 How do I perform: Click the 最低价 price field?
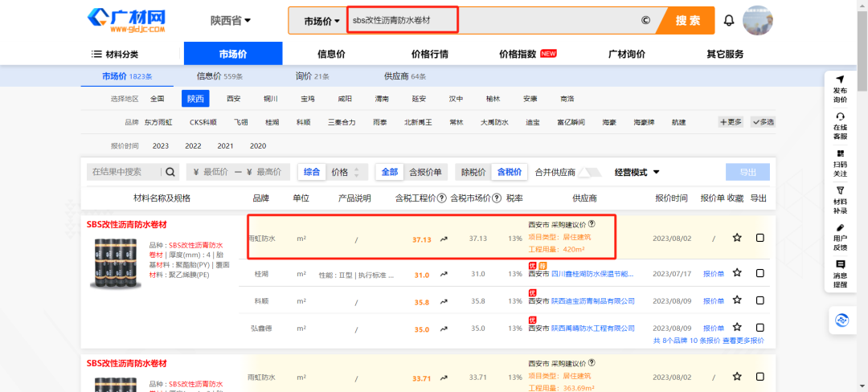[x=216, y=172]
